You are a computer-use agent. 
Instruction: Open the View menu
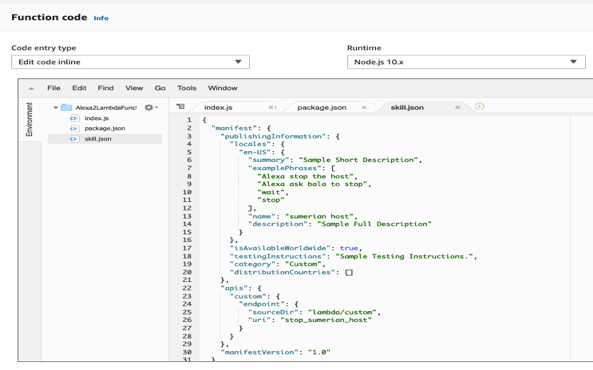134,88
